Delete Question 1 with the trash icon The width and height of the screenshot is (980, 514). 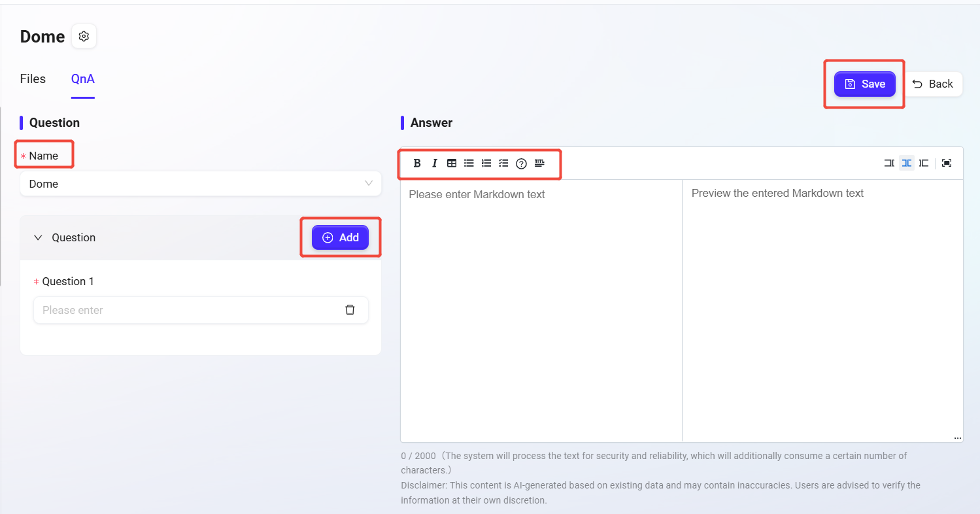tap(350, 310)
